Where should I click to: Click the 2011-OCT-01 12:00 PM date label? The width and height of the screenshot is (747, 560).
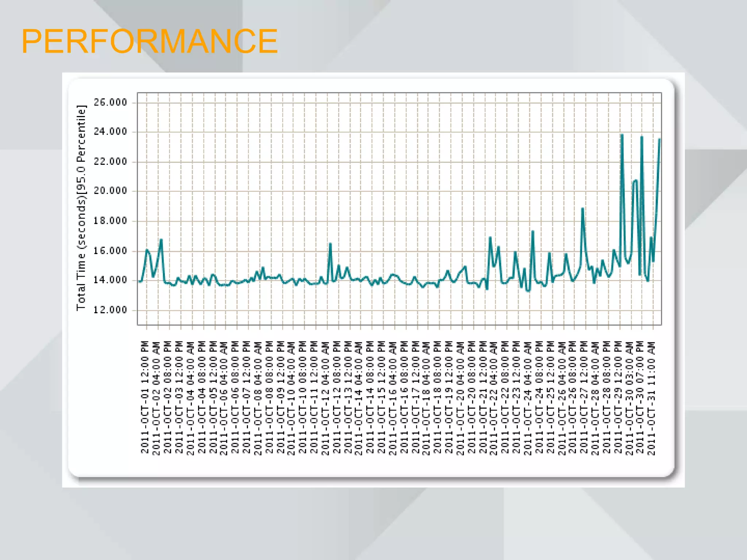pos(145,398)
